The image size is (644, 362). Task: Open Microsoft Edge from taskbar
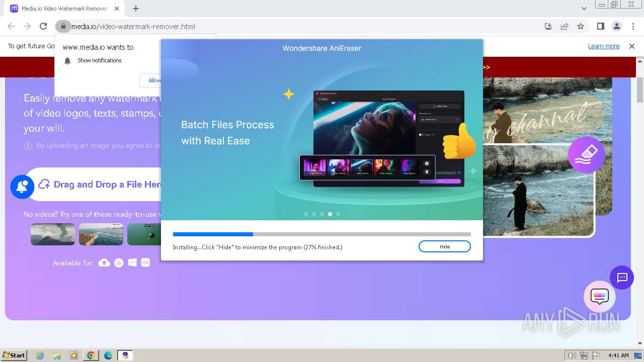[x=108, y=355]
